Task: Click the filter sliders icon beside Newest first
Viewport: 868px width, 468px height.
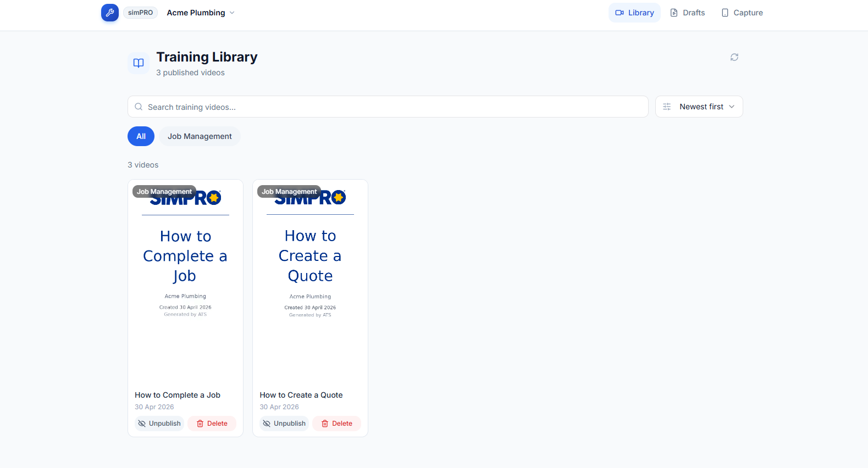Action: coord(667,107)
